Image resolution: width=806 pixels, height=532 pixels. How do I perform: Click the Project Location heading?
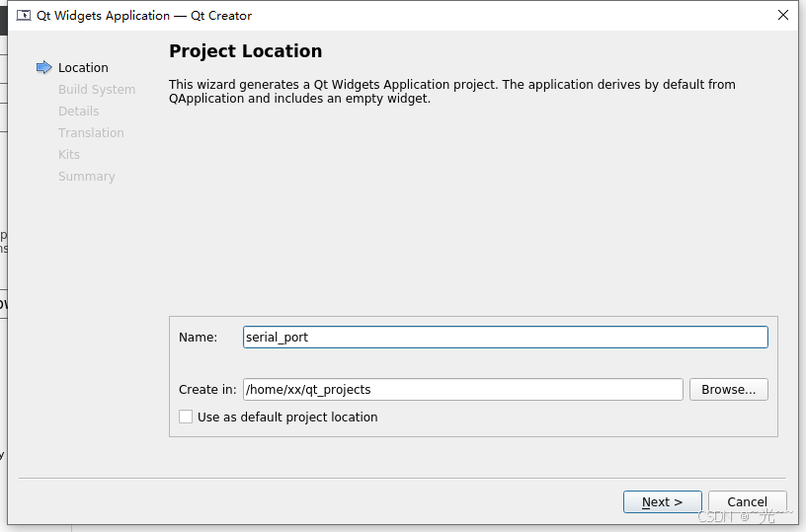(245, 51)
